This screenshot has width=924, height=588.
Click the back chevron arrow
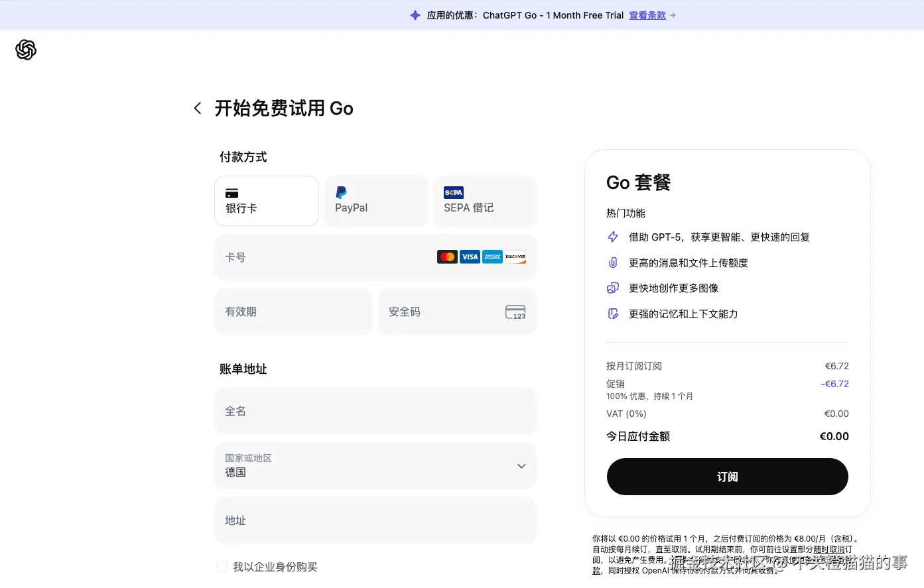click(197, 107)
